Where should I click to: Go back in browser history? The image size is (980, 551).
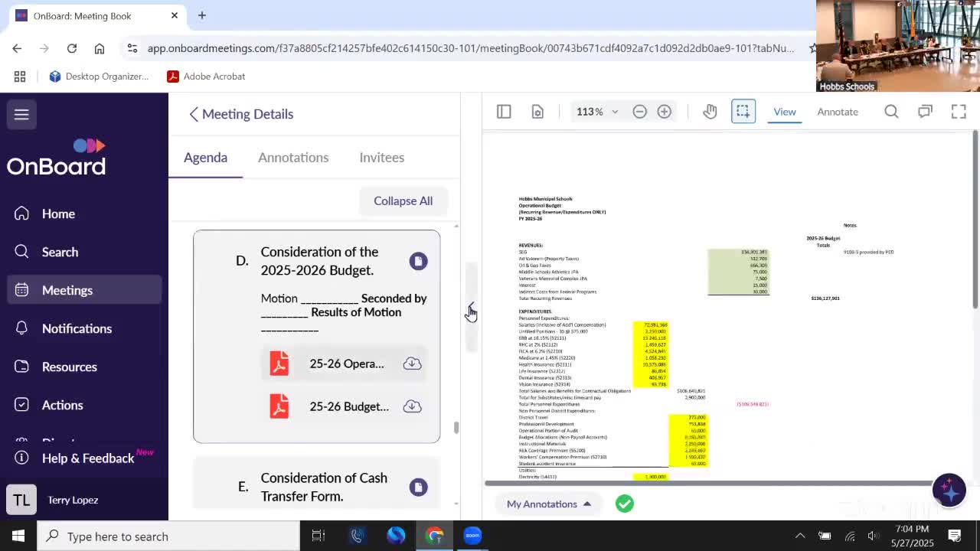point(17,48)
